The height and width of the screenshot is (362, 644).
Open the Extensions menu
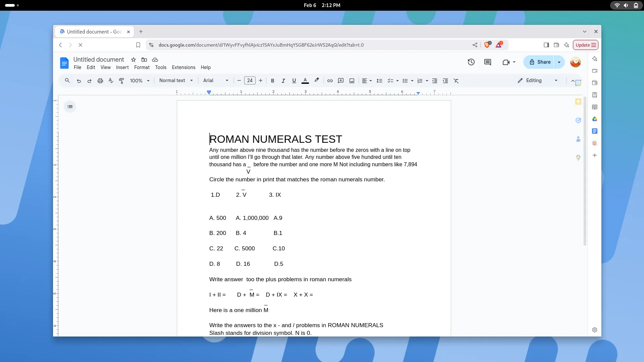click(x=183, y=67)
